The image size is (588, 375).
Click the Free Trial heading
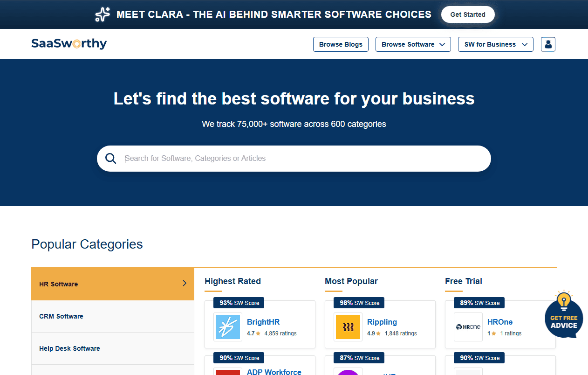coord(464,281)
